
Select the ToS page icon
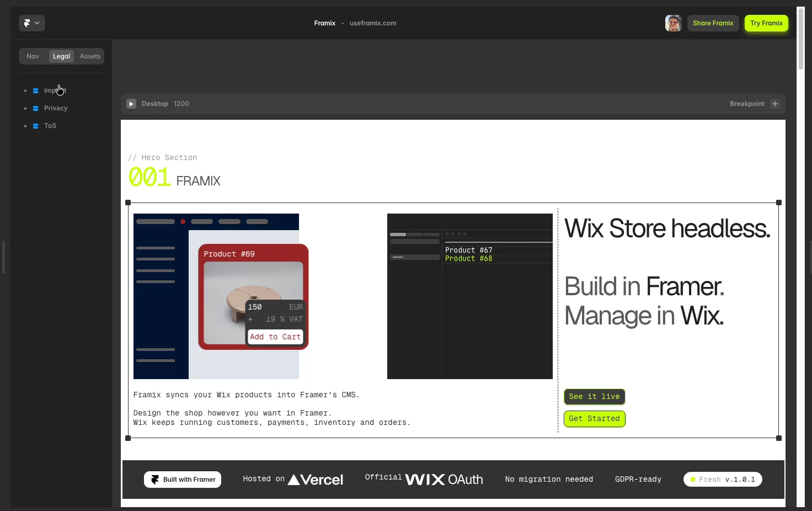coord(35,126)
